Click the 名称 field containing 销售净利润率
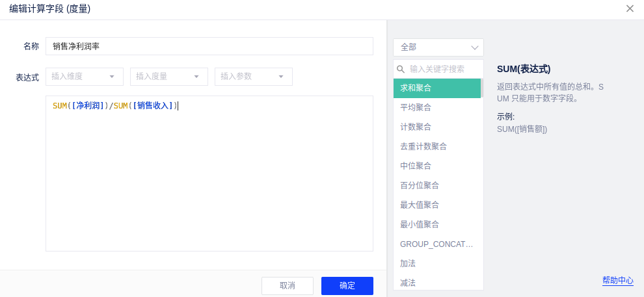 (209, 46)
